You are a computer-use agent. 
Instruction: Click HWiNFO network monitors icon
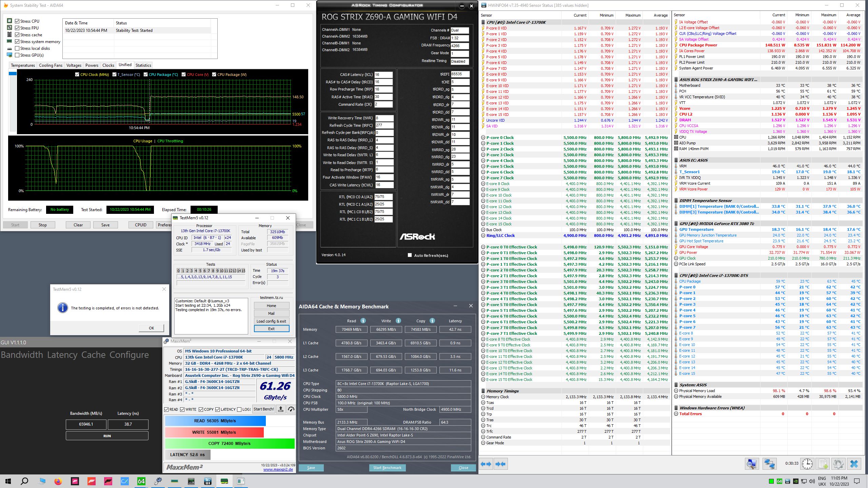click(x=769, y=464)
